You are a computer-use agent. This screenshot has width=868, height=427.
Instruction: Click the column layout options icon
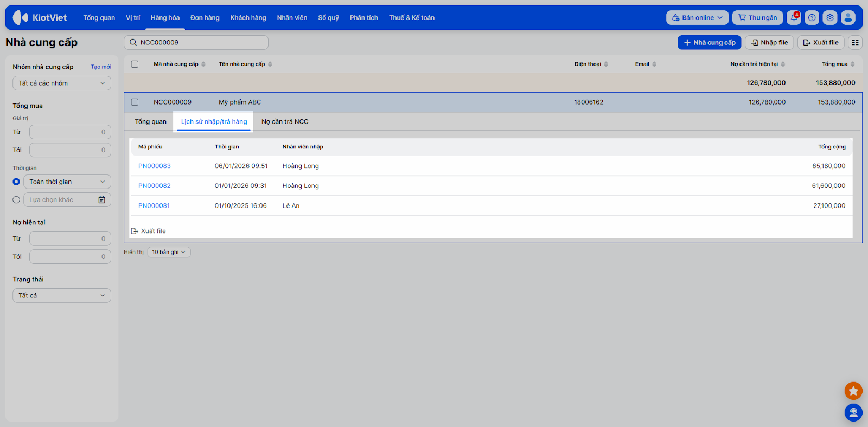[x=856, y=42]
